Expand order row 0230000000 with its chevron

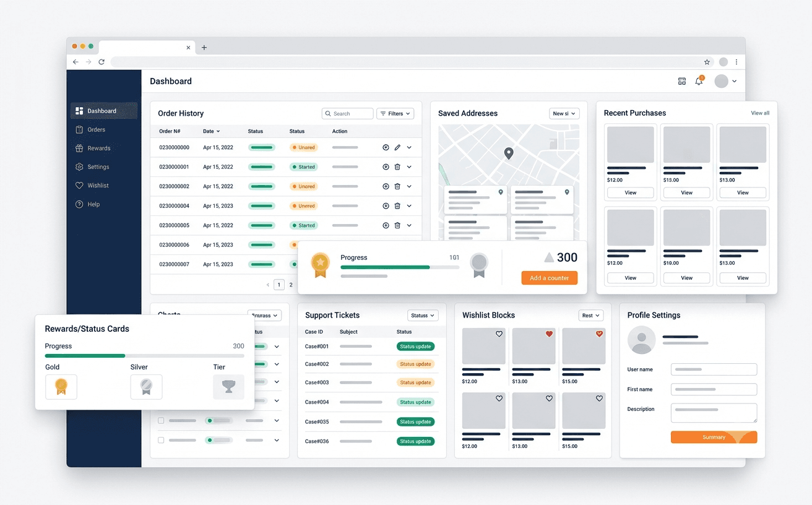(x=409, y=147)
